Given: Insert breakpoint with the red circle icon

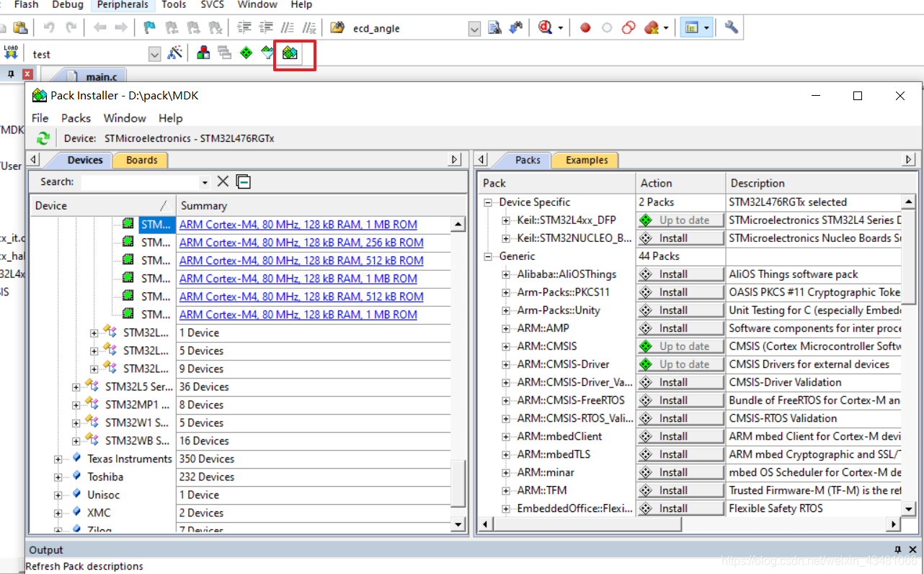Looking at the screenshot, I should (585, 28).
